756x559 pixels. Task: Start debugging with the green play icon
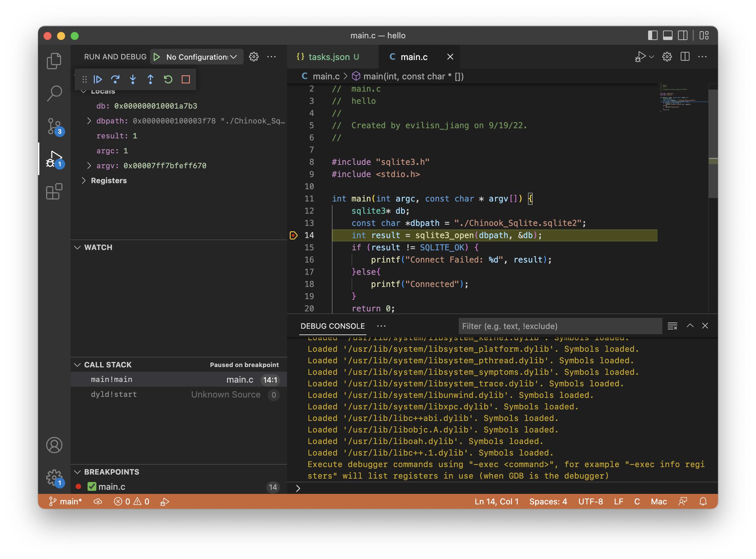tap(156, 57)
